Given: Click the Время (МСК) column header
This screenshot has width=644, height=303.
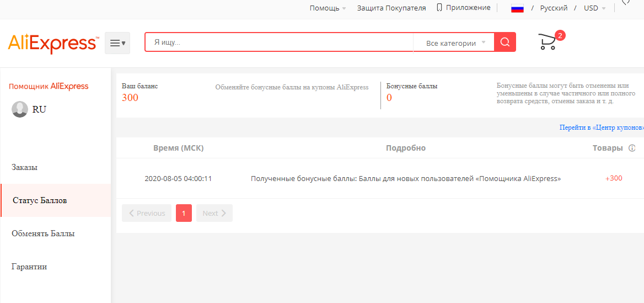Looking at the screenshot, I should coord(179,148).
